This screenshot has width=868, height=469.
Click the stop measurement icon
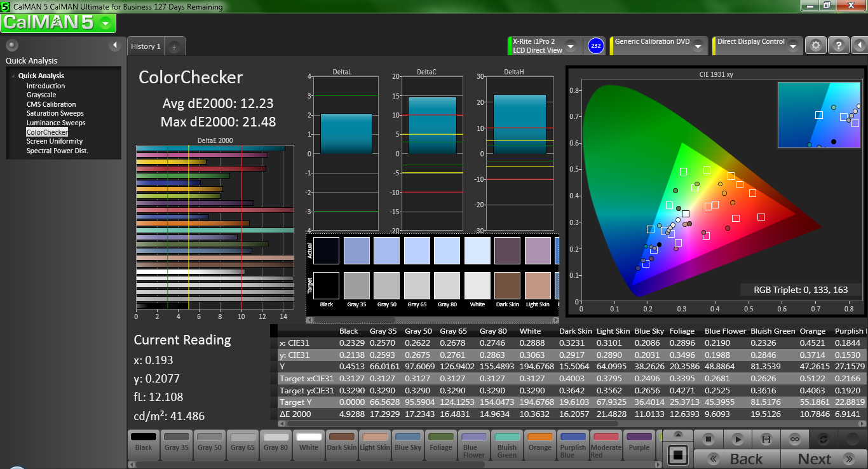[710, 439]
